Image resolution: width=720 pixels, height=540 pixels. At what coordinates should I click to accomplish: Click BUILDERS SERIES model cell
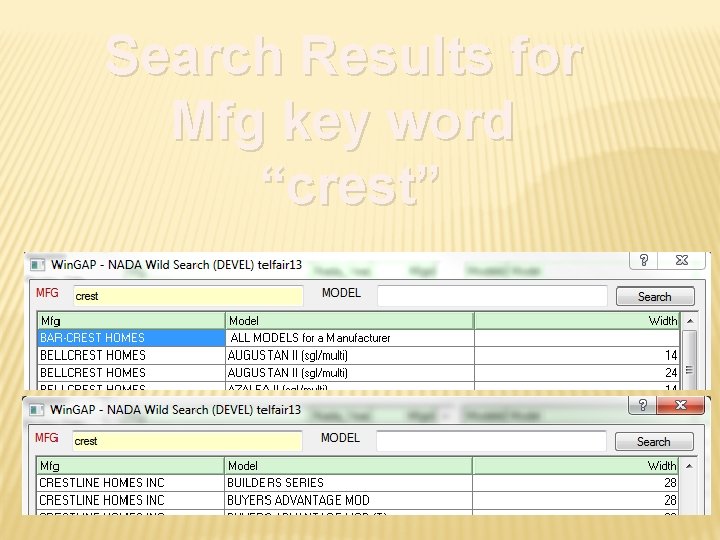click(349, 483)
